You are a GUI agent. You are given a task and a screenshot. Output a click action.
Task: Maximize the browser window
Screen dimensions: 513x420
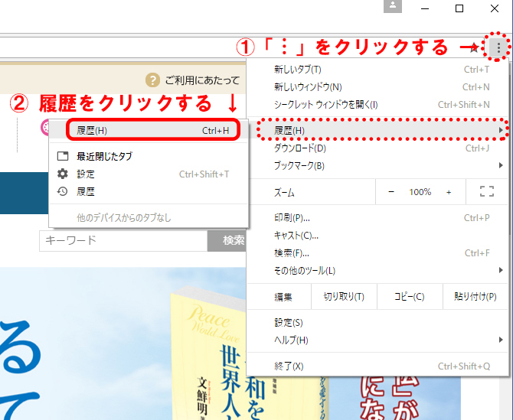click(459, 8)
